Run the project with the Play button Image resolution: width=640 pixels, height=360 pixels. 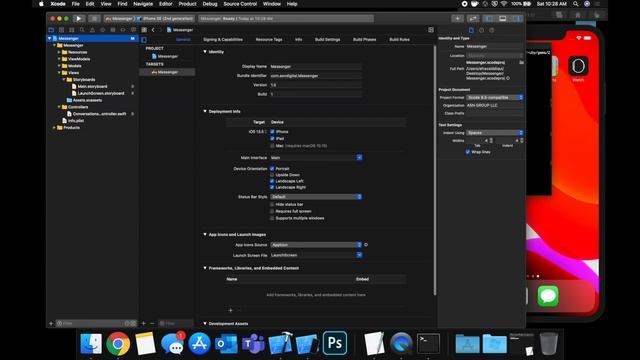[x=78, y=18]
